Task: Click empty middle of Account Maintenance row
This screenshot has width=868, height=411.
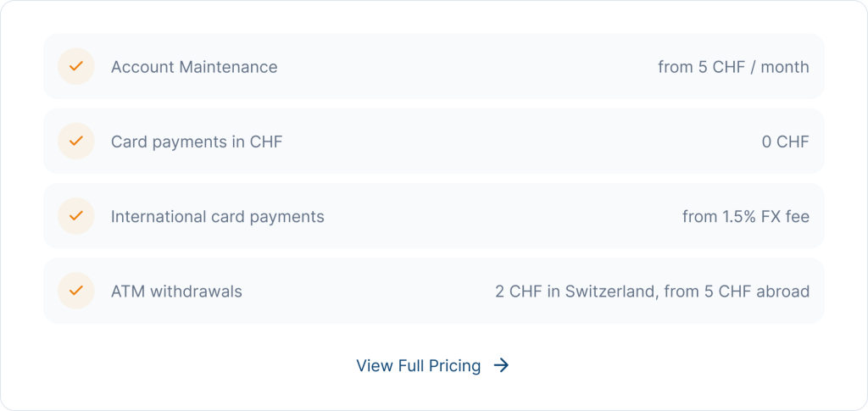Action: (x=466, y=67)
